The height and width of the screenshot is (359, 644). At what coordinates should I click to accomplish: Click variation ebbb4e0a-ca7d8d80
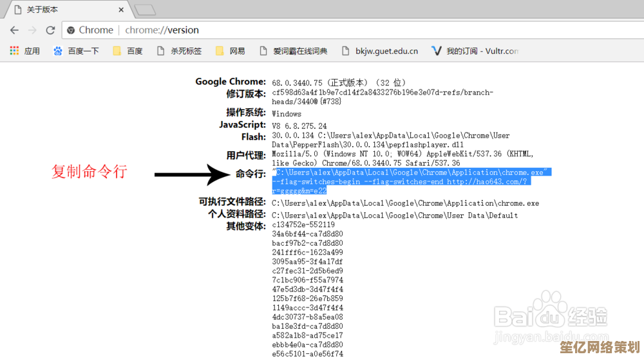click(x=307, y=345)
